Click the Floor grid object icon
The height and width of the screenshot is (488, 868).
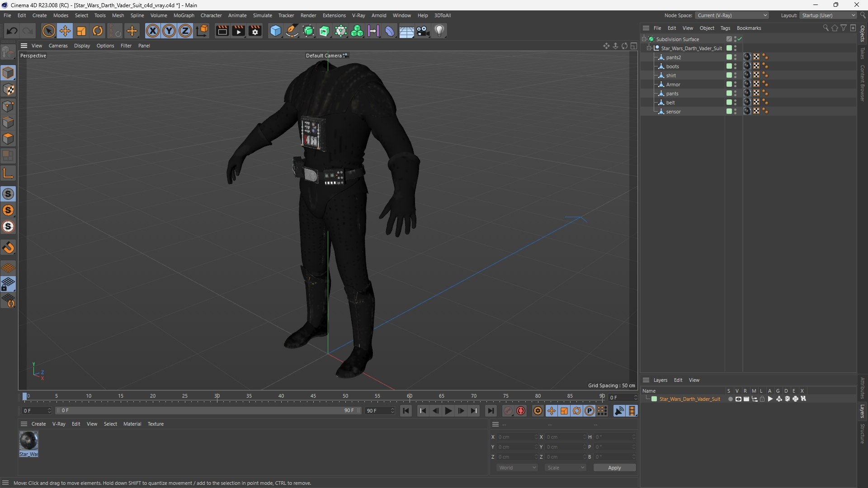point(406,31)
